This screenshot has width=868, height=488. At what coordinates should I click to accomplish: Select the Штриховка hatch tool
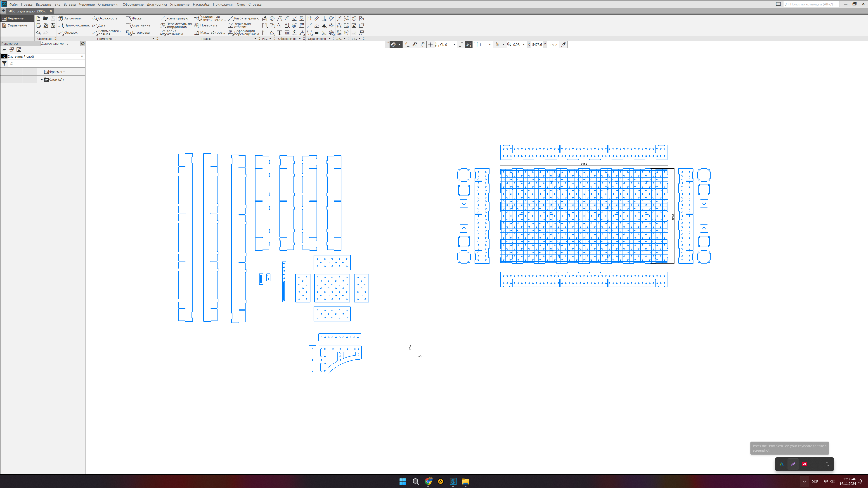click(138, 33)
